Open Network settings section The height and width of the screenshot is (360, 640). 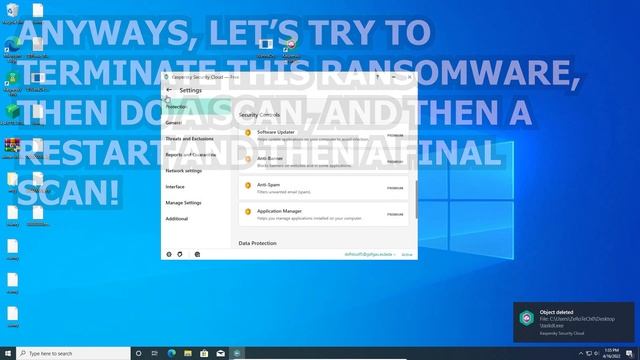coord(184,171)
